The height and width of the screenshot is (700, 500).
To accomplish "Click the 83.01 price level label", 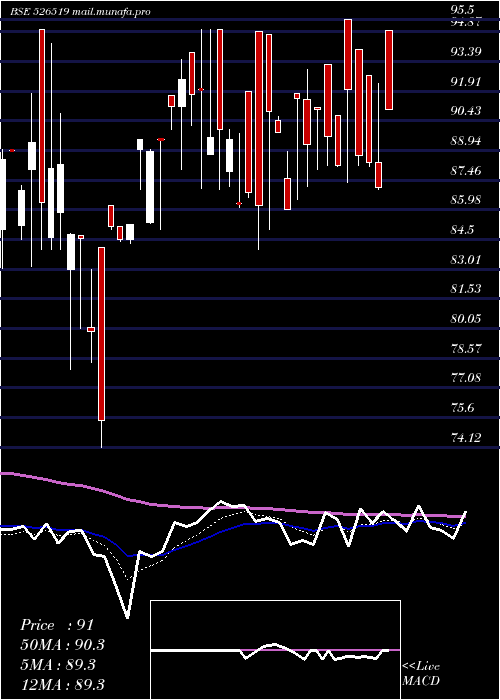I will click(x=466, y=259).
